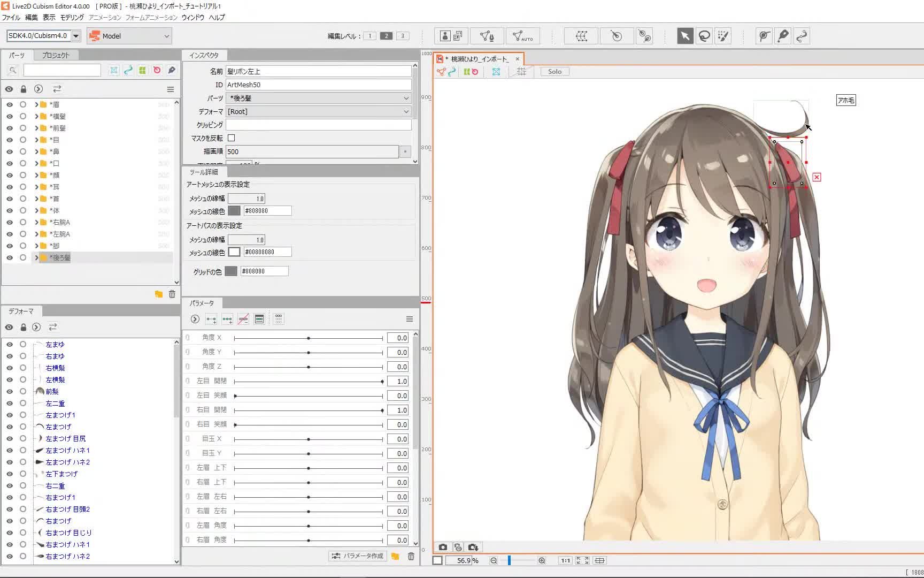Enable the マスクを反転 checkbox in the inspector
Image resolution: width=924 pixels, height=578 pixels.
coord(231,138)
